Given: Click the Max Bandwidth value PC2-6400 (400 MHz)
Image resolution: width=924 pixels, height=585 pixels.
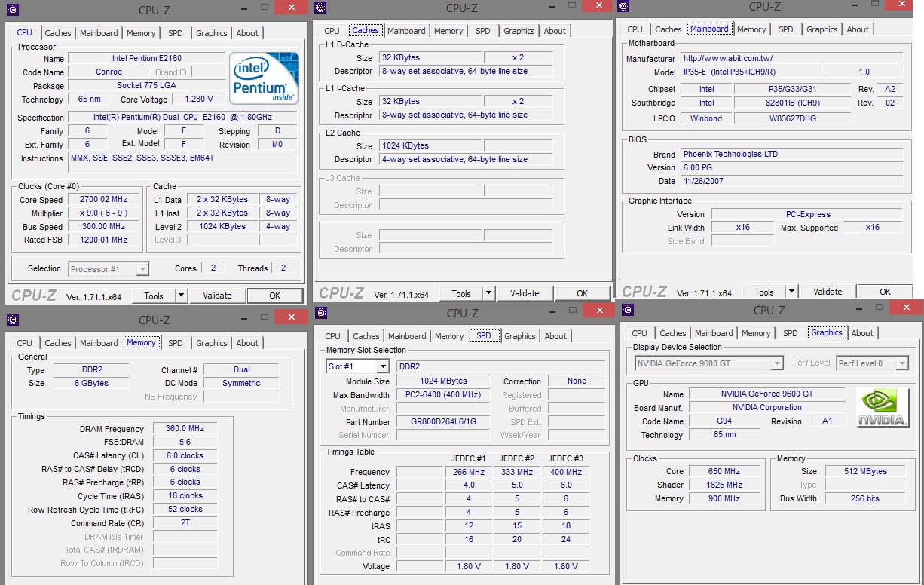Looking at the screenshot, I should coord(443,395).
